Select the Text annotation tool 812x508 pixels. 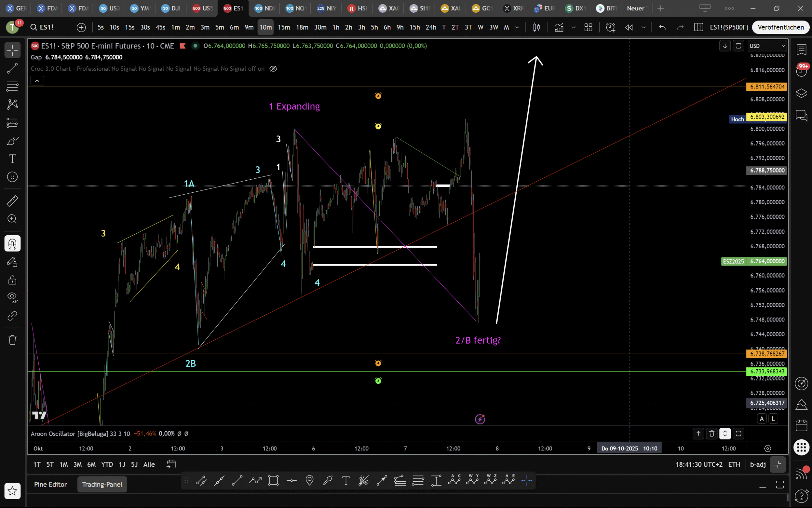pos(12,159)
